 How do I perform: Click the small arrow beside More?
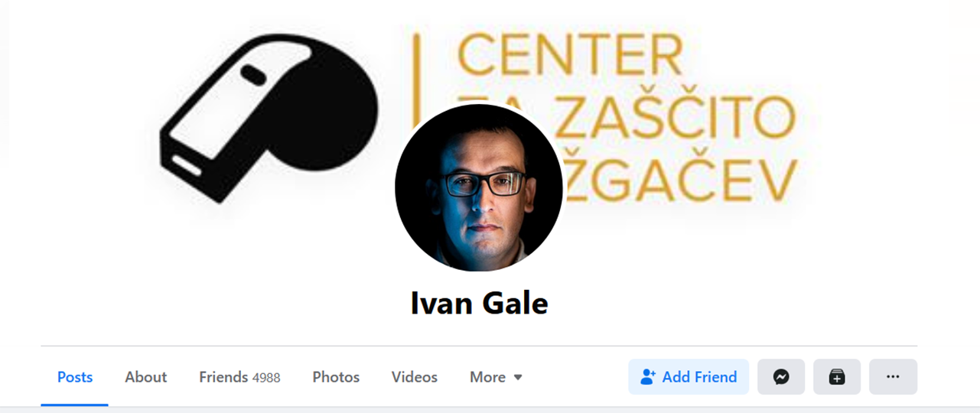[x=518, y=378]
